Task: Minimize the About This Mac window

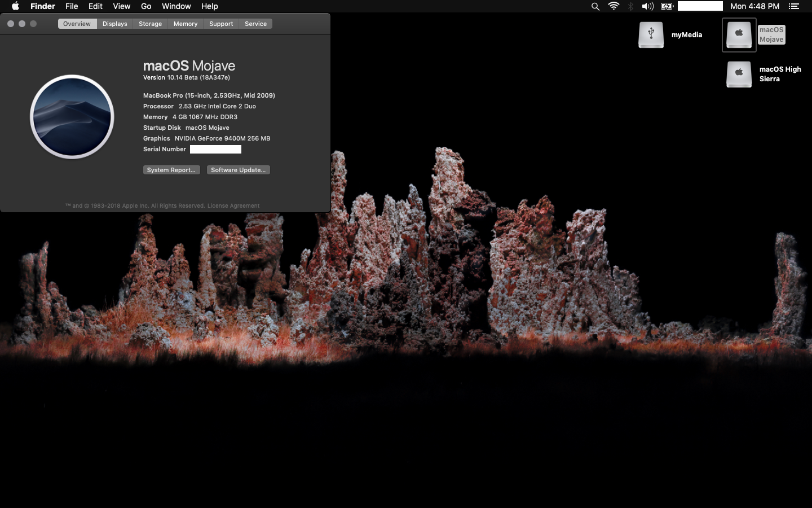Action: [22, 24]
